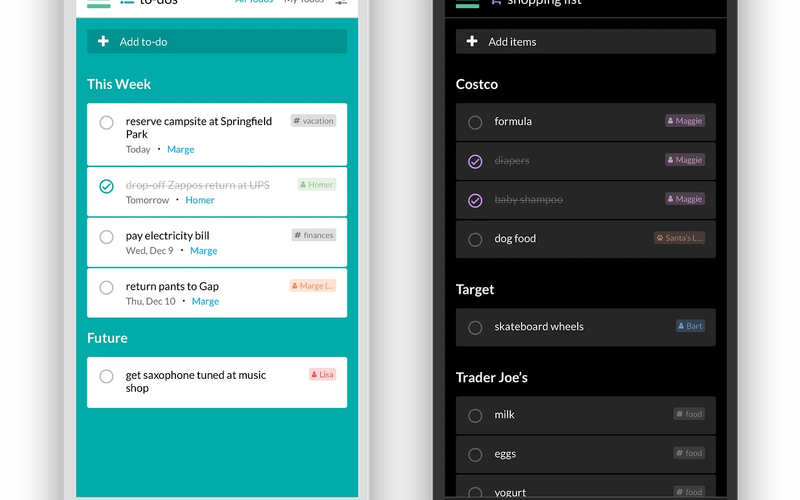Open the Add items input field
The width and height of the screenshot is (800, 500).
click(586, 41)
